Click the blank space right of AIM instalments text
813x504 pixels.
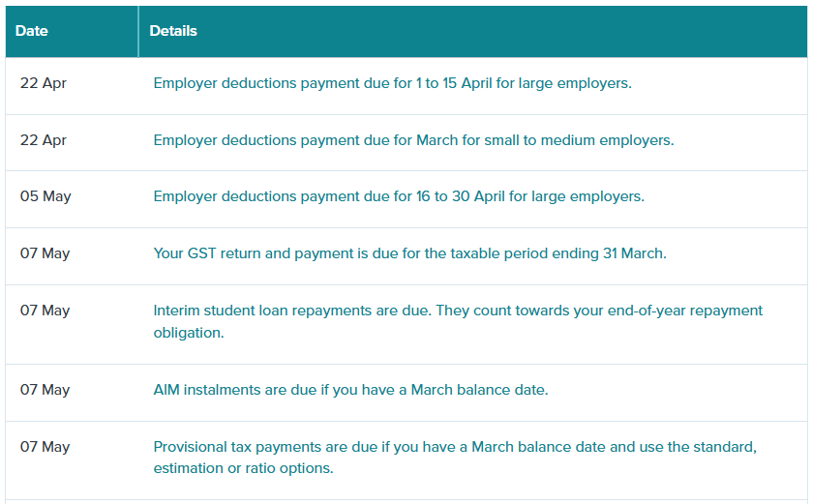coord(677,390)
